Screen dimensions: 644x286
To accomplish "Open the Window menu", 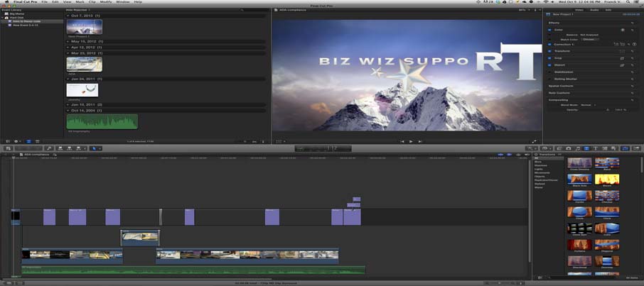I will coord(122,2).
